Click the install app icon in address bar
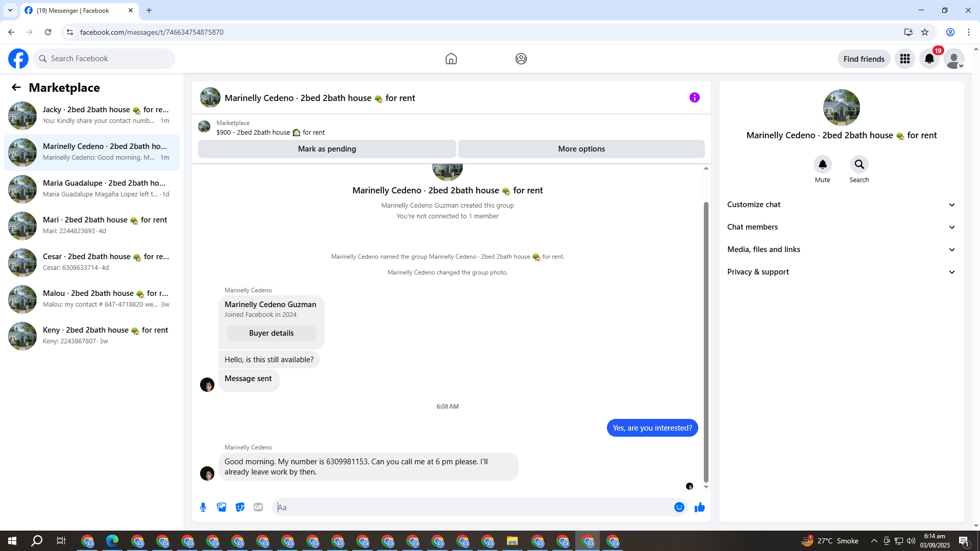Image resolution: width=980 pixels, height=551 pixels. pos(909,32)
